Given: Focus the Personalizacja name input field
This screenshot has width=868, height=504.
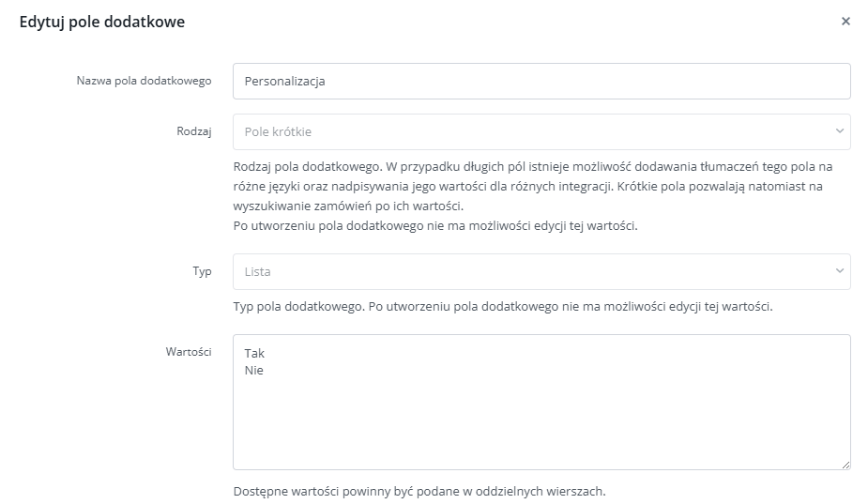Looking at the screenshot, I should pyautogui.click(x=541, y=81).
